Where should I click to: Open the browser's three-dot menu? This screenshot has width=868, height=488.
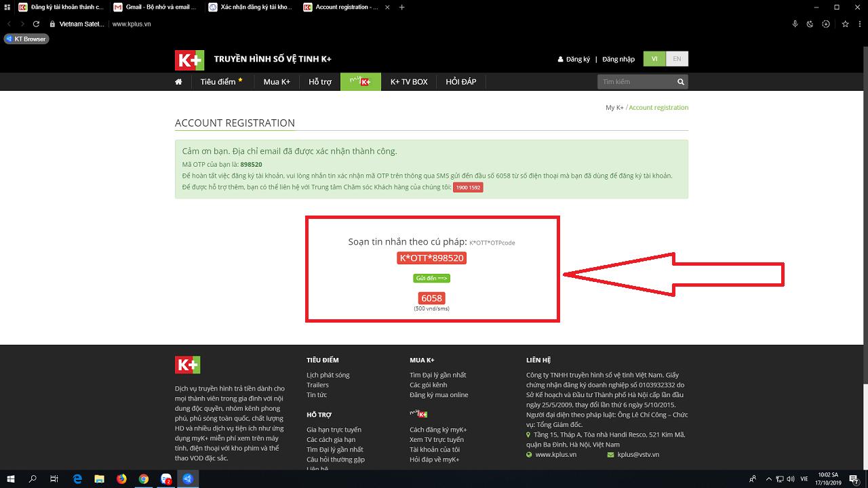tap(859, 24)
